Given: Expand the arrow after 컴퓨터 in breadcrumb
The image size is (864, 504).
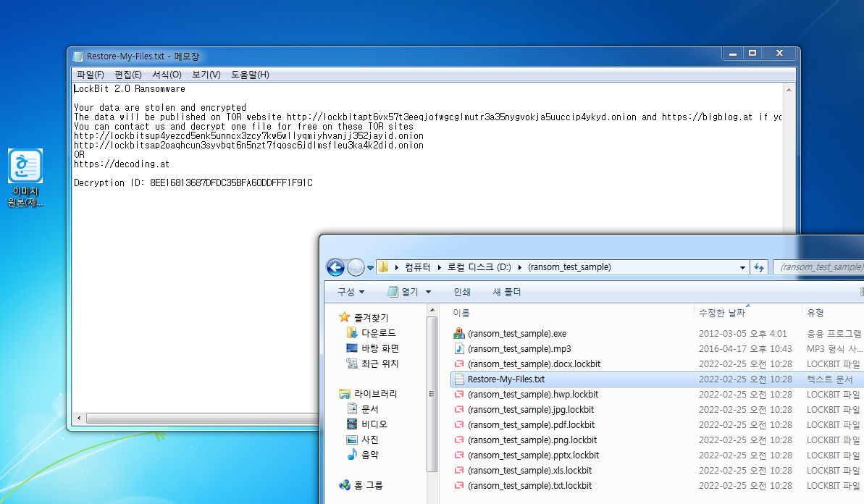Looking at the screenshot, I should (439, 268).
